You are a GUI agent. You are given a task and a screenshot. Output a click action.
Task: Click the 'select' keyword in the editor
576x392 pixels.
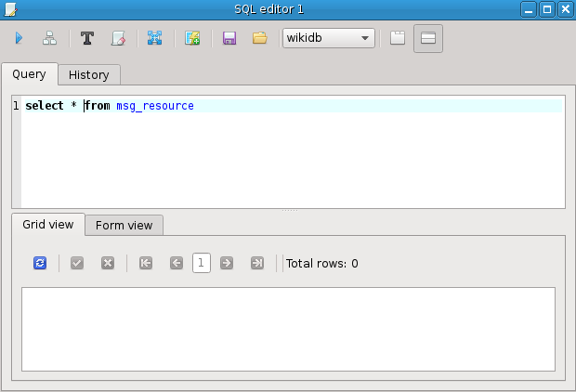[45, 106]
